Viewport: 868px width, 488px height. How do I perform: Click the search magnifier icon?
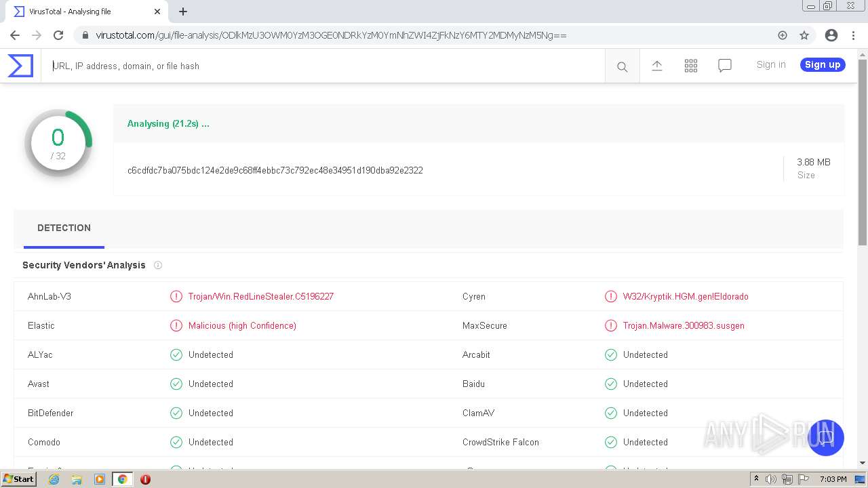622,66
